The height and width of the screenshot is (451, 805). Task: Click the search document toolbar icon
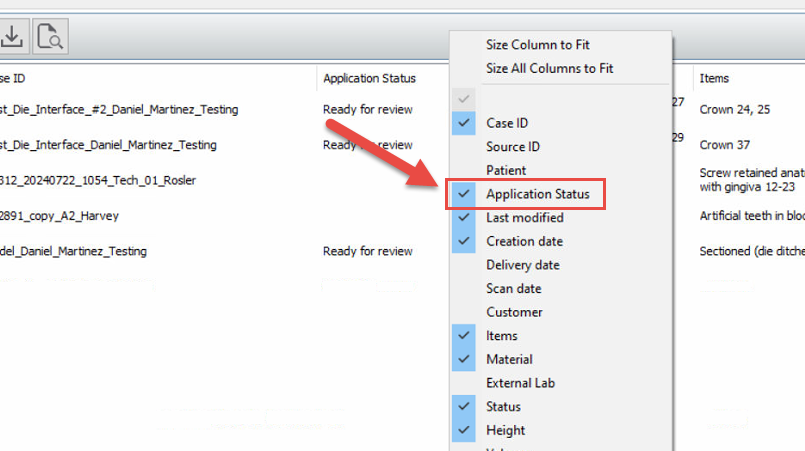point(50,37)
